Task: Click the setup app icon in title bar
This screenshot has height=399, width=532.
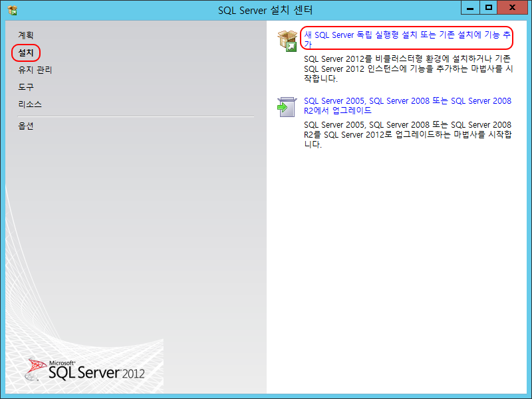Action: pyautogui.click(x=13, y=10)
